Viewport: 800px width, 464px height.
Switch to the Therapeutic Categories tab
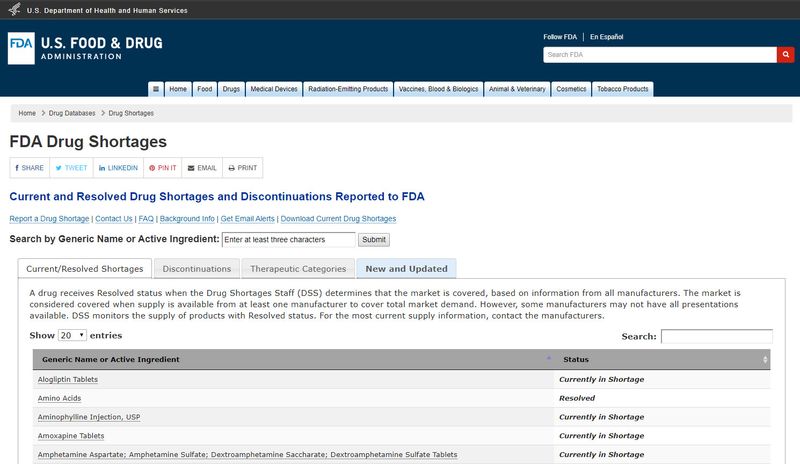(298, 268)
